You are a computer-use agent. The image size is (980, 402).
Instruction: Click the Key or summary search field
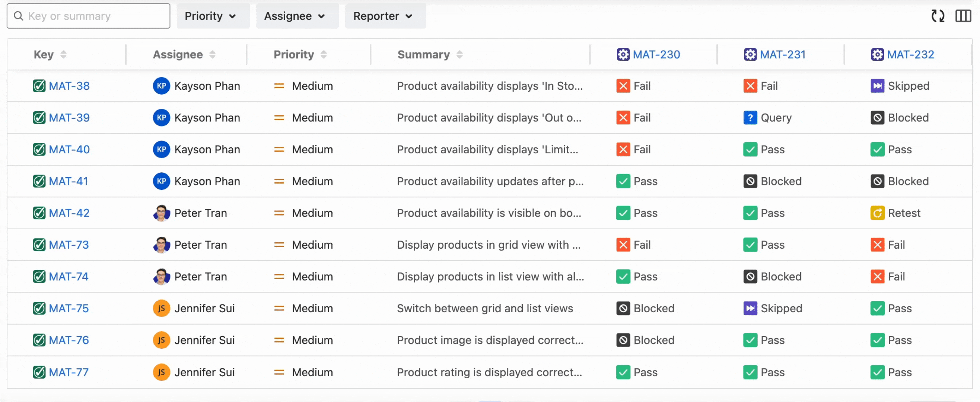pos(95,16)
